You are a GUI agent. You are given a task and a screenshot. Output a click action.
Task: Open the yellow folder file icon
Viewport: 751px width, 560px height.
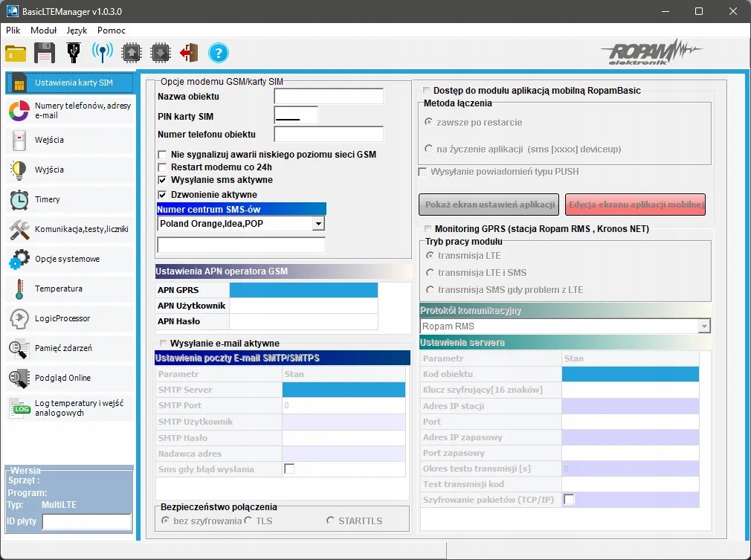(16, 53)
